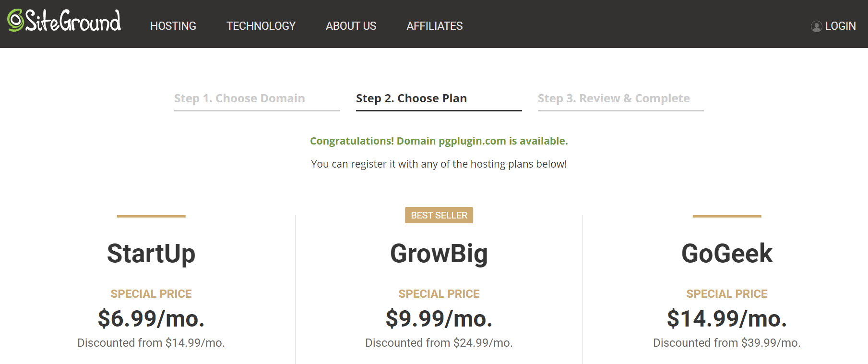This screenshot has width=868, height=364.
Task: Select the green spiral icon in the logo
Action: (15, 20)
